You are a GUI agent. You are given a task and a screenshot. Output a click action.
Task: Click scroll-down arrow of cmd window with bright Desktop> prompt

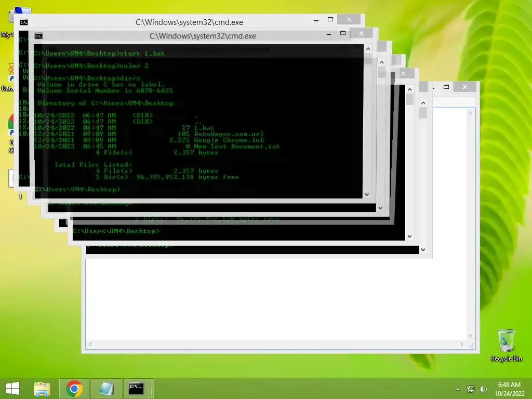[409, 236]
